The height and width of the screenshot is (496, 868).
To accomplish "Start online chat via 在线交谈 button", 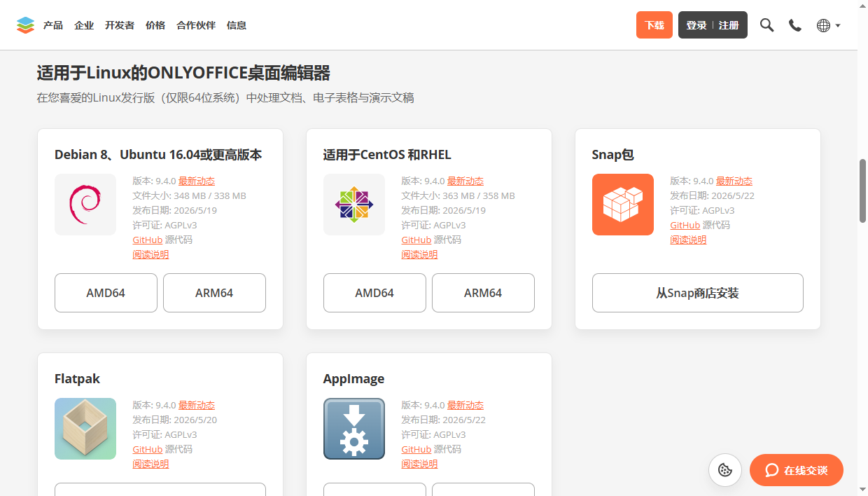I will pos(797,470).
